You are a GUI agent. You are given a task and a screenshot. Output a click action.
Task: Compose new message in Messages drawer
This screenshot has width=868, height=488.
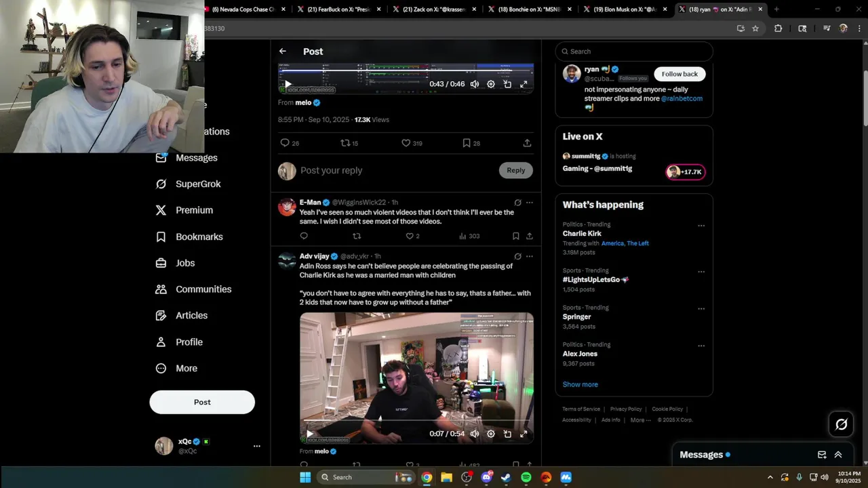click(x=822, y=455)
